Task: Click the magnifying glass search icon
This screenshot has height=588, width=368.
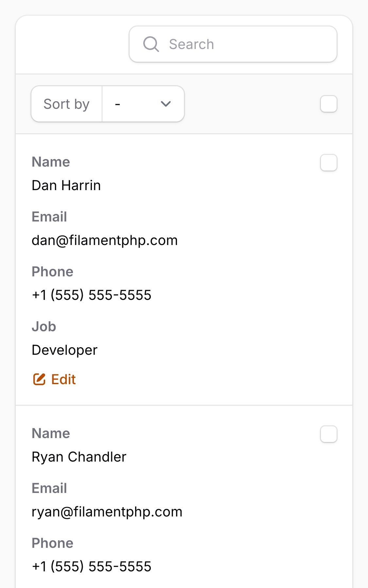Action: (151, 44)
